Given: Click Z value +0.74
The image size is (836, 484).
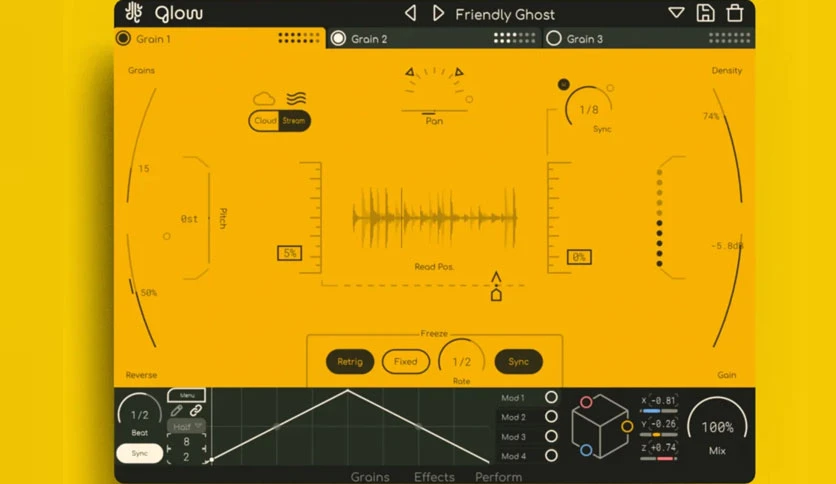Looking at the screenshot, I should click(663, 447).
